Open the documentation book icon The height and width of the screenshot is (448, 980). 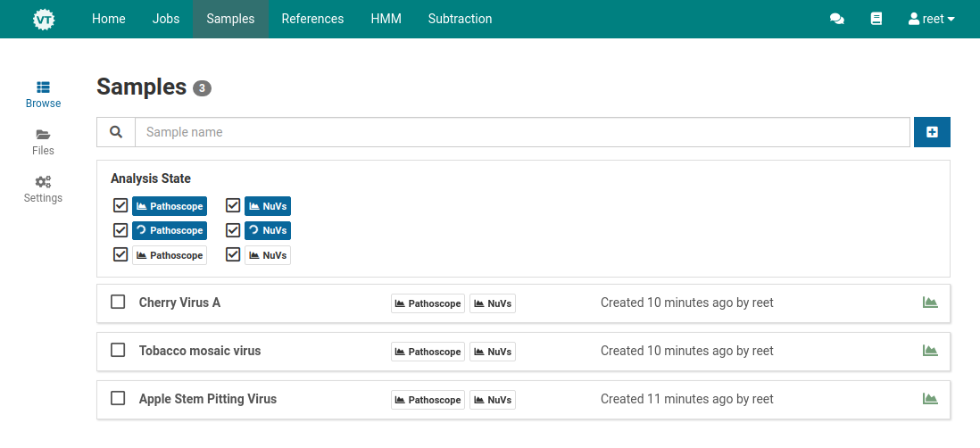tap(876, 19)
